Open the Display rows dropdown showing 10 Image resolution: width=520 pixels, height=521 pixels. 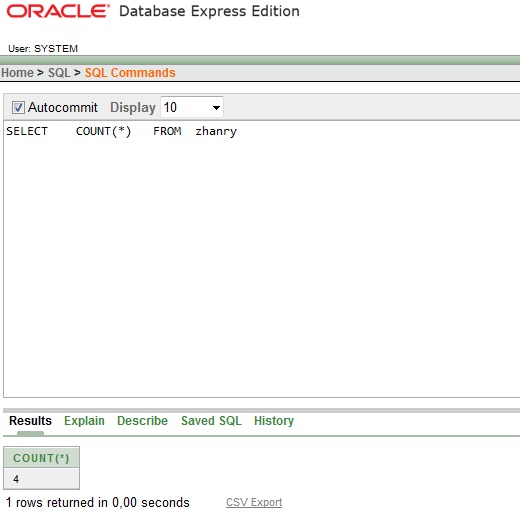coord(192,107)
